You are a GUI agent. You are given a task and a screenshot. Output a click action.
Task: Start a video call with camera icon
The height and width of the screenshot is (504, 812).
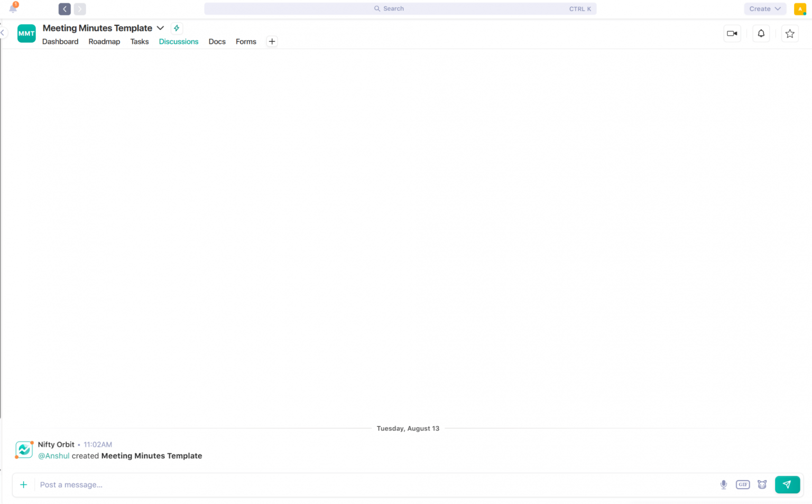coord(732,33)
